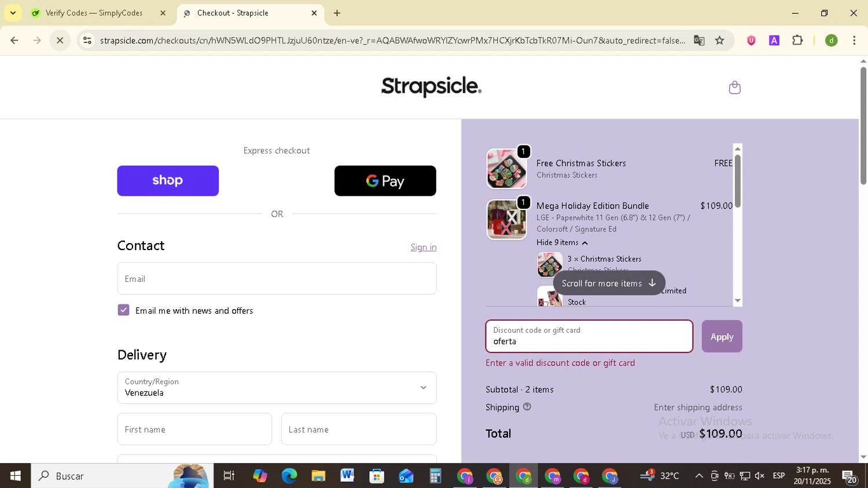Open the purple shield extension icon
Viewport: 868px width, 488px height.
(751, 41)
